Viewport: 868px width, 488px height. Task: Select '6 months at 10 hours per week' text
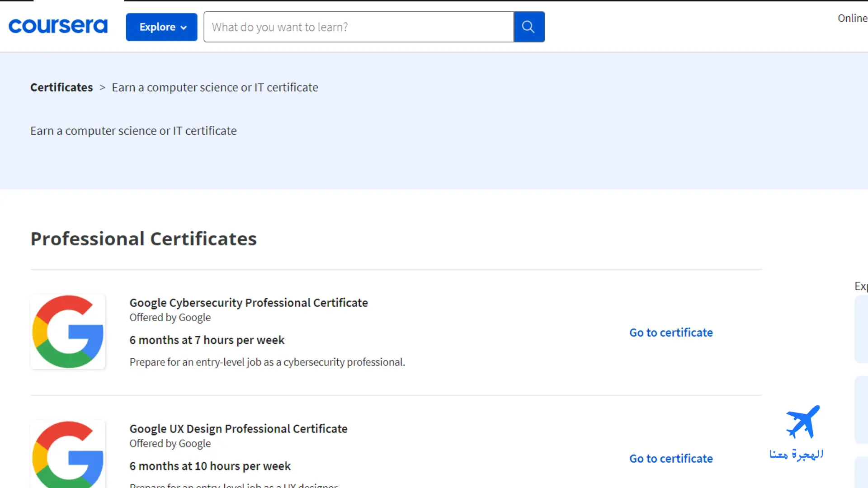pos(210,466)
